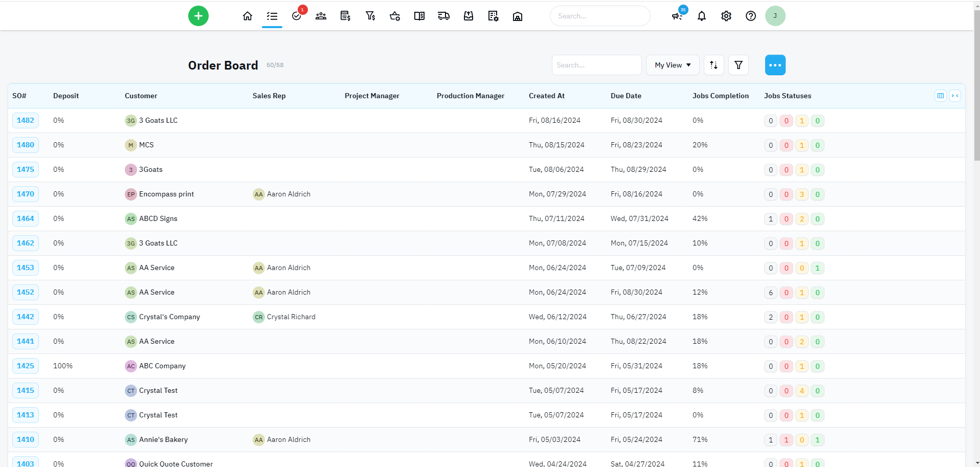Click the notifications bell
980x467 pixels.
701,16
